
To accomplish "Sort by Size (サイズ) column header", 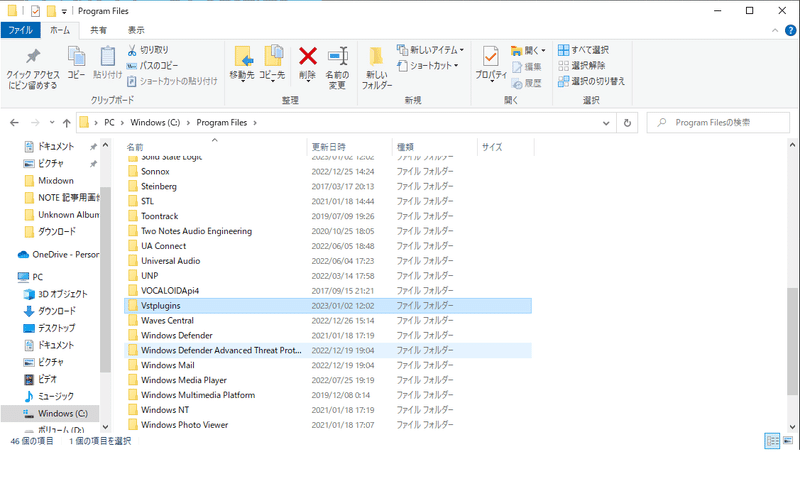I will tap(506, 147).
